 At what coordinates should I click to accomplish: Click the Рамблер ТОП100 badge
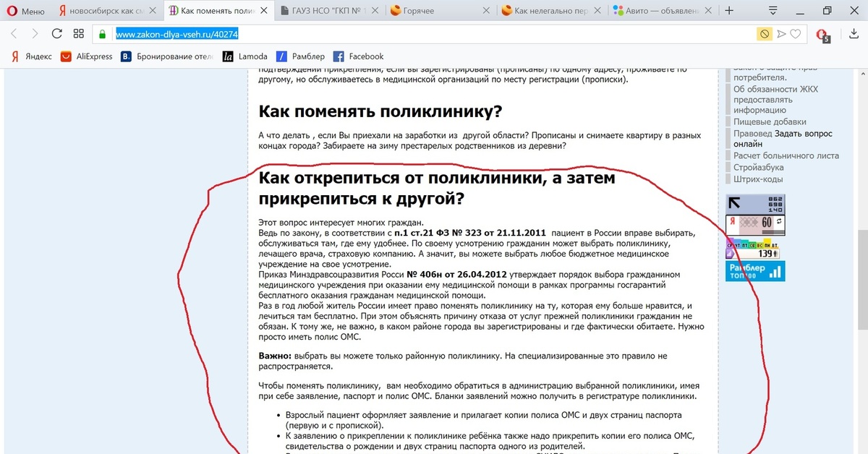tap(755, 272)
